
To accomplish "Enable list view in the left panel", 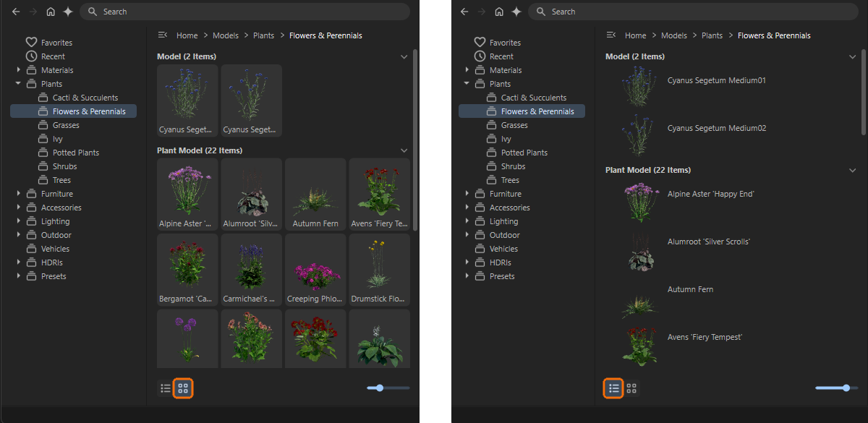I will tap(166, 388).
